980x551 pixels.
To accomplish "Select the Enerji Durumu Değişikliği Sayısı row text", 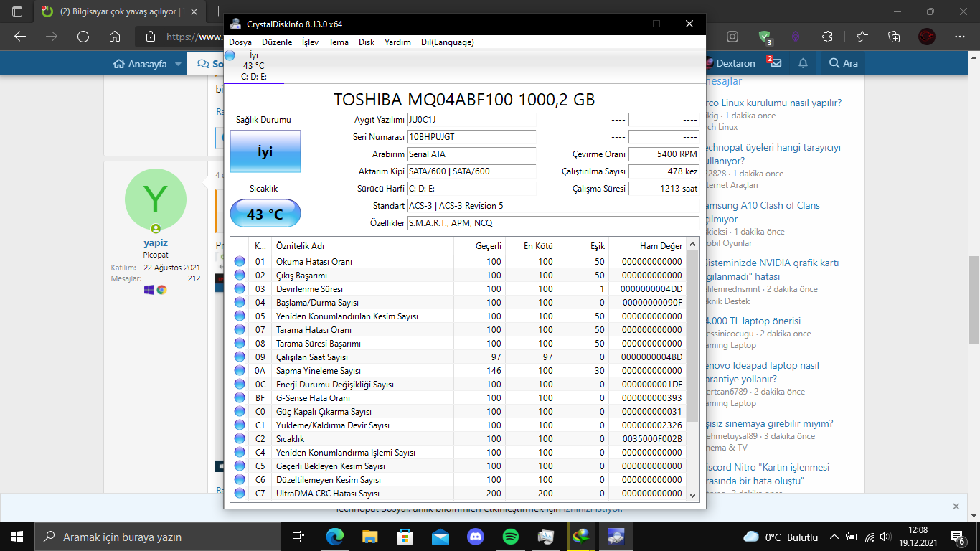I will [x=335, y=385].
